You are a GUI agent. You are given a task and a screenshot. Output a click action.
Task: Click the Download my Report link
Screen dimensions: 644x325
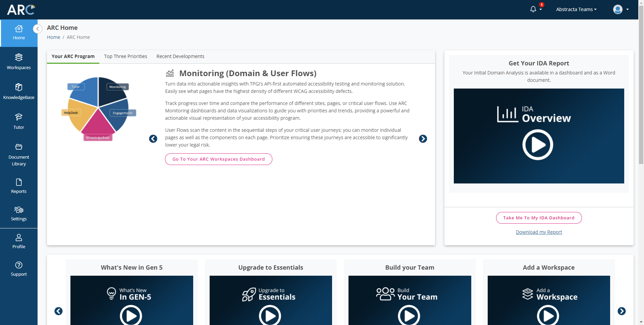[x=538, y=232]
